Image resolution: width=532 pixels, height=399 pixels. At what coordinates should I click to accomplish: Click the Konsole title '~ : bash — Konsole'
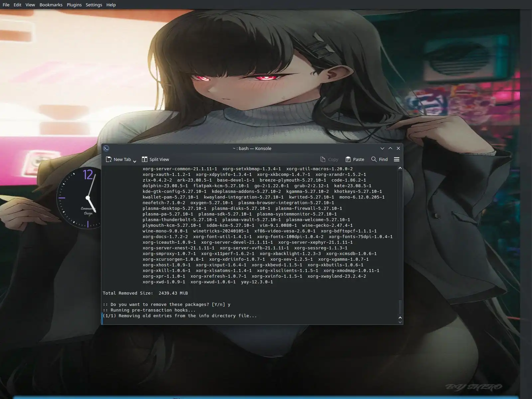point(252,148)
